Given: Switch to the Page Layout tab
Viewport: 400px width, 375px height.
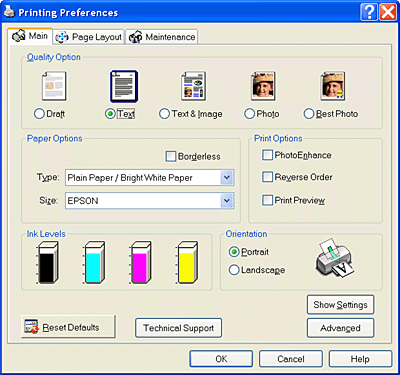Looking at the screenshot, I should pyautogui.click(x=89, y=37).
